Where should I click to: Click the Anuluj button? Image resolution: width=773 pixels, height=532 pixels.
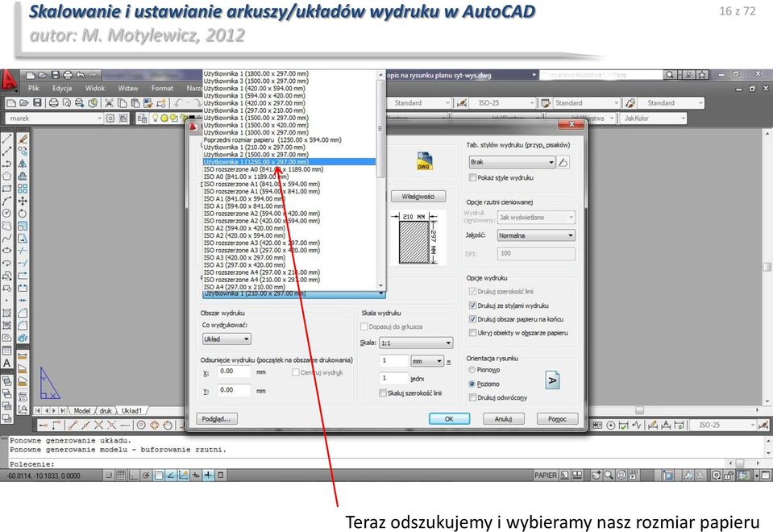pos(503,418)
